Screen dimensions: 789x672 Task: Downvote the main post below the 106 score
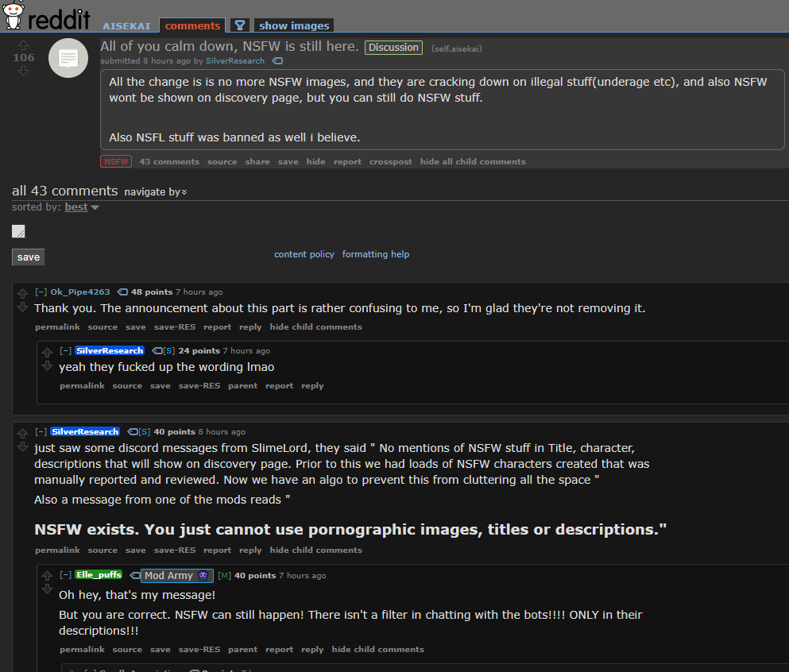coord(23,71)
